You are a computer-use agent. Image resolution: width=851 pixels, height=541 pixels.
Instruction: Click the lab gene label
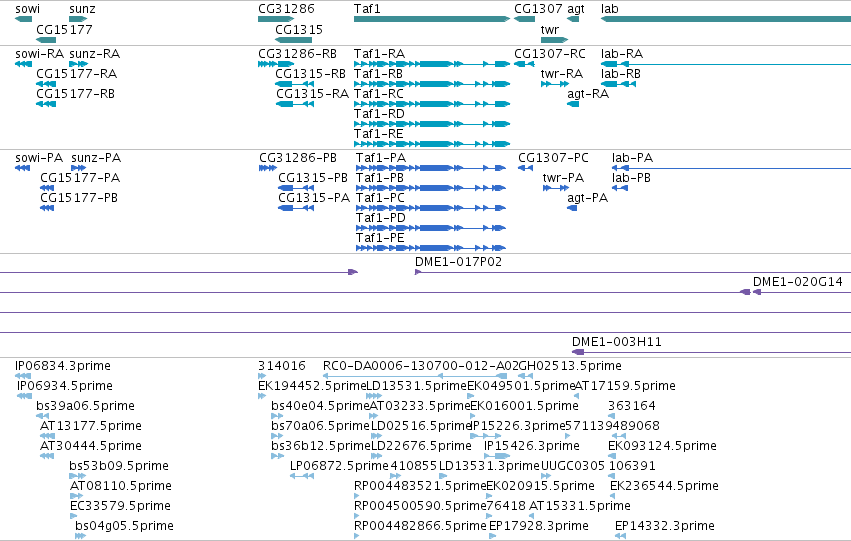(609, 9)
